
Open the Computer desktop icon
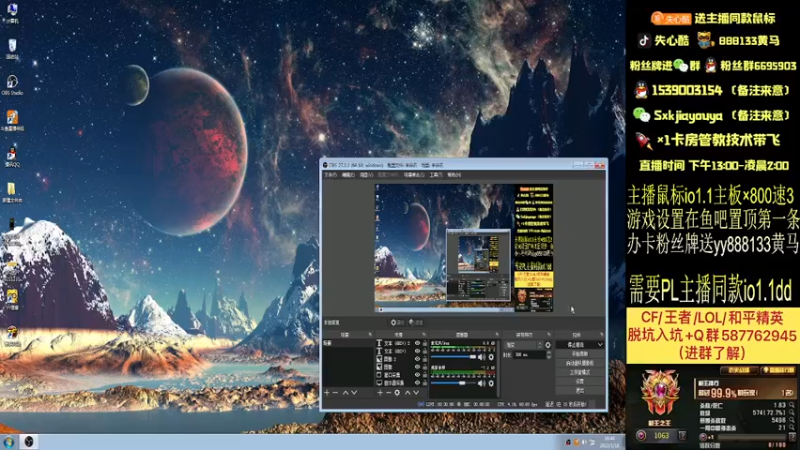11,12
